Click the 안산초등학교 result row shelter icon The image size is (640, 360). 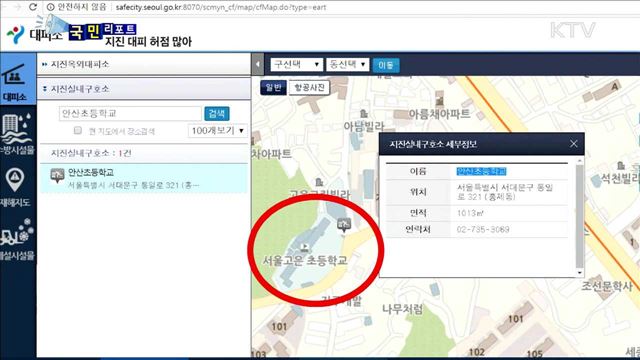click(58, 176)
